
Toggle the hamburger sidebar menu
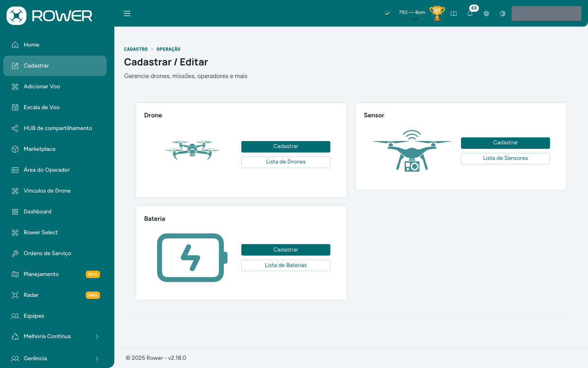pyautogui.click(x=127, y=13)
